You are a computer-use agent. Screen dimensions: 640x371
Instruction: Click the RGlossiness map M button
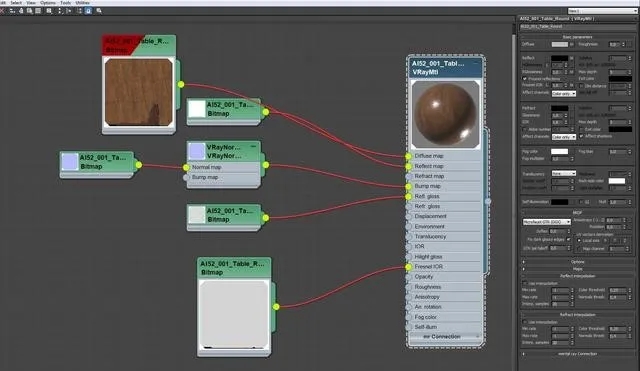(572, 72)
